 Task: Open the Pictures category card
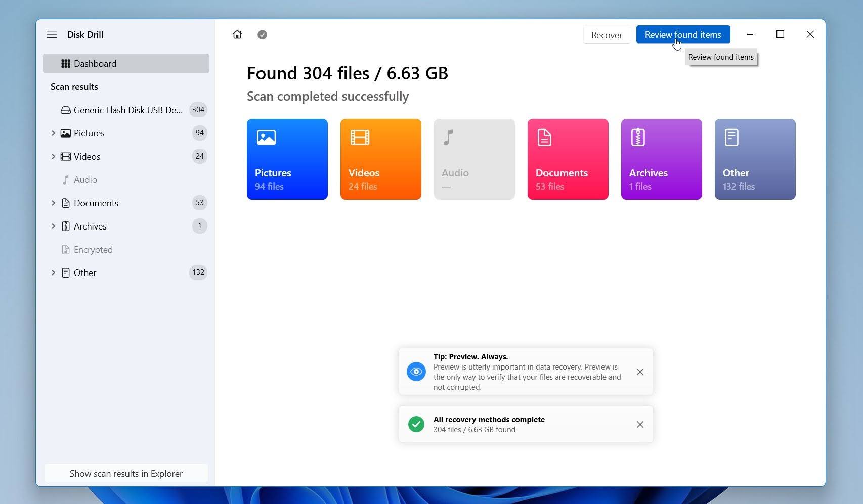pos(287,159)
